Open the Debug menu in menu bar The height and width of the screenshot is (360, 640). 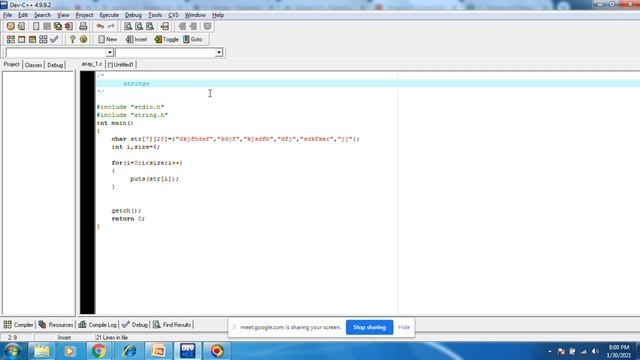[133, 15]
